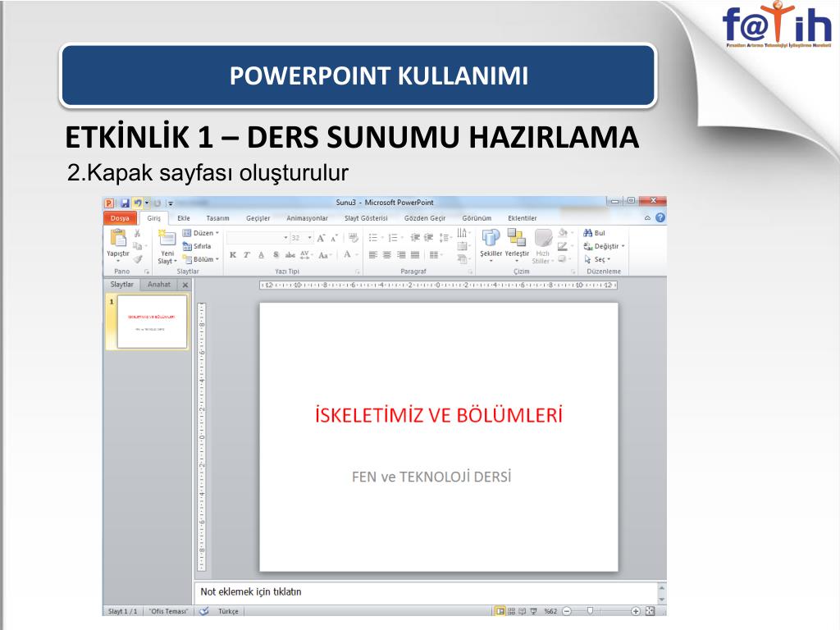The height and width of the screenshot is (630, 840).
Task: Open the customize quick access toolbar dropdown
Action: pos(171,203)
